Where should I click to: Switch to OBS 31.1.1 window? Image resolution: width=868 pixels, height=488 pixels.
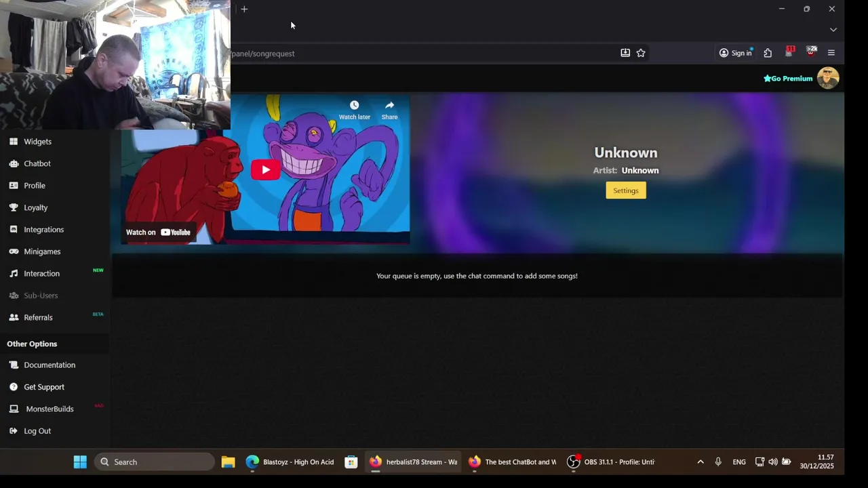tap(612, 462)
